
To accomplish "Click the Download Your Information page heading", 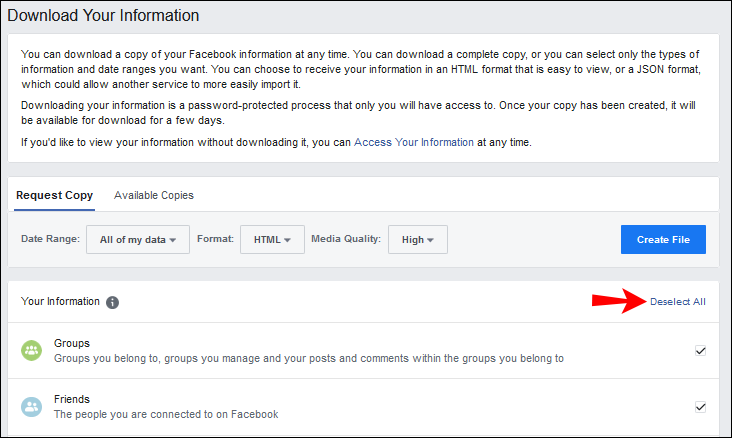I will pyautogui.click(x=103, y=16).
